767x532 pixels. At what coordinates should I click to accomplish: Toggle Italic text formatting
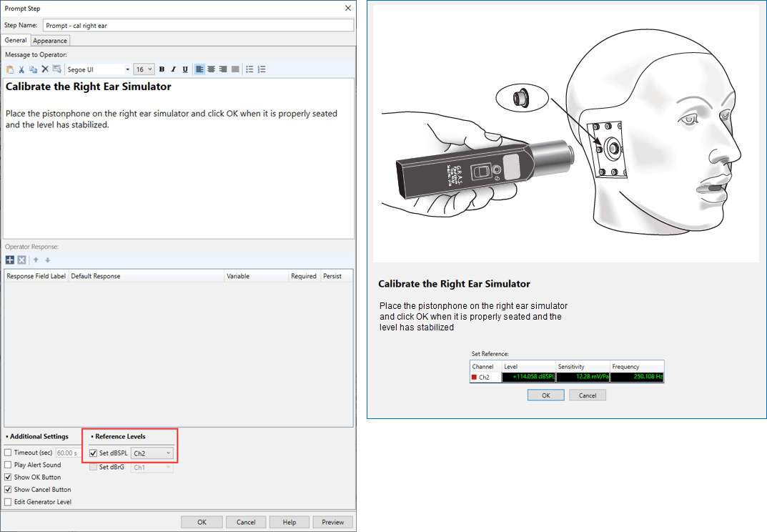173,69
